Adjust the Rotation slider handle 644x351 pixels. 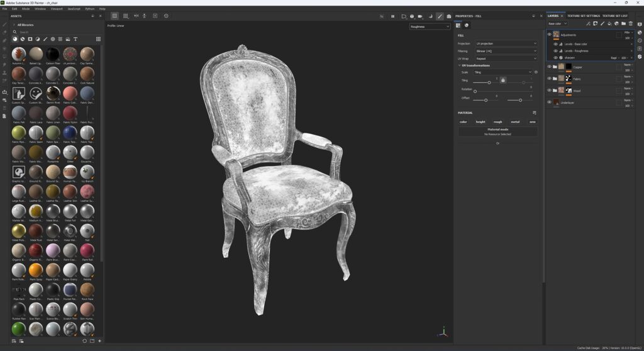[475, 91]
